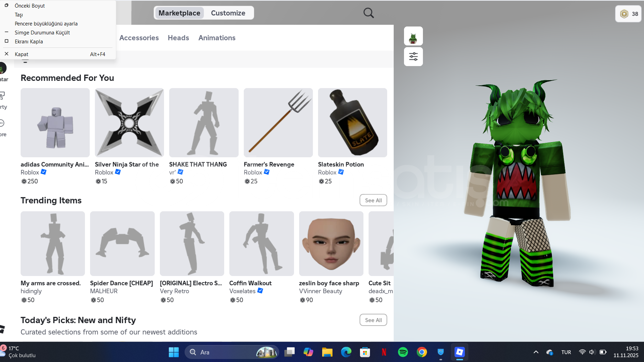Open the zeslin boy face sharp thumbnail
The width and height of the screenshot is (644, 362).
tap(331, 244)
